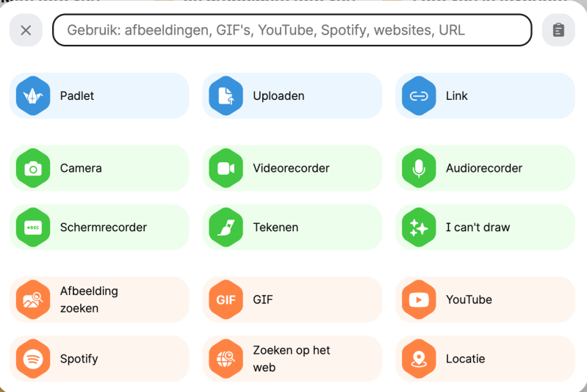
Task: Select the Tekenen brush icon
Action: [x=226, y=228]
